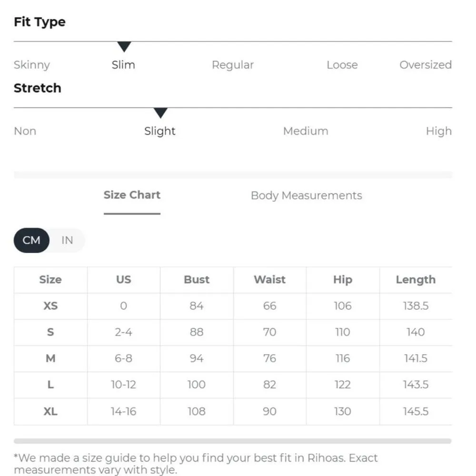Switch units to IN

(x=67, y=240)
